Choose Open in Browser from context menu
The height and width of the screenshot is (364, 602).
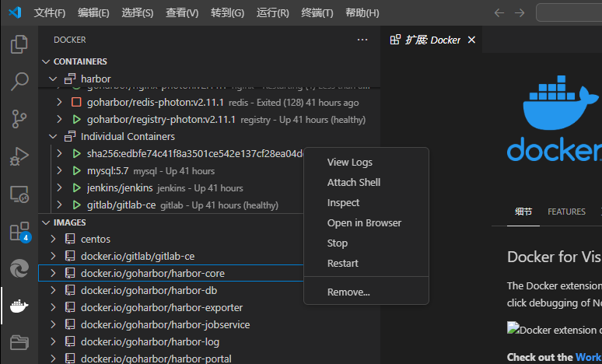pos(366,222)
